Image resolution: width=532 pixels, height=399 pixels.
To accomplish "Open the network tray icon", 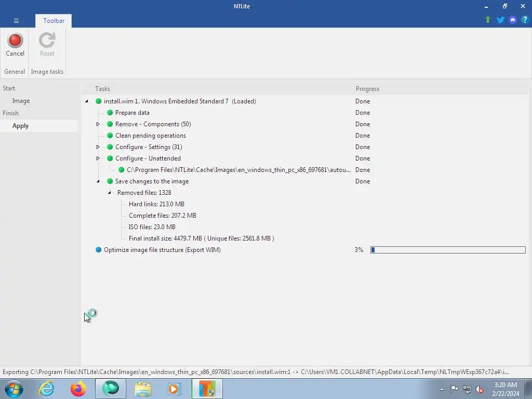I will 467,389.
